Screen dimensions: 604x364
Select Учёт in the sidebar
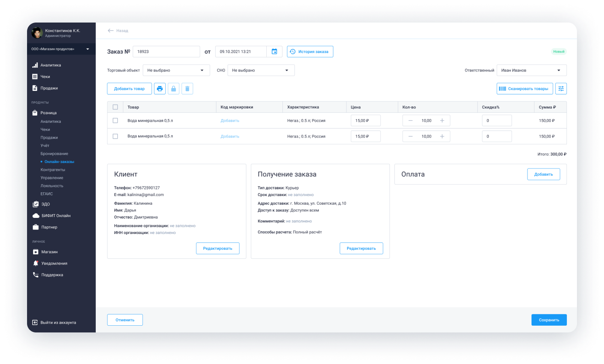pos(45,146)
